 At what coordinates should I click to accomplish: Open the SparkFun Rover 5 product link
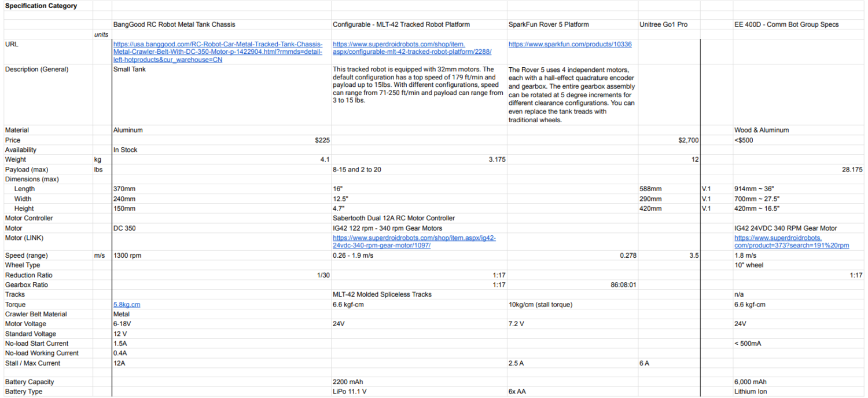(569, 44)
